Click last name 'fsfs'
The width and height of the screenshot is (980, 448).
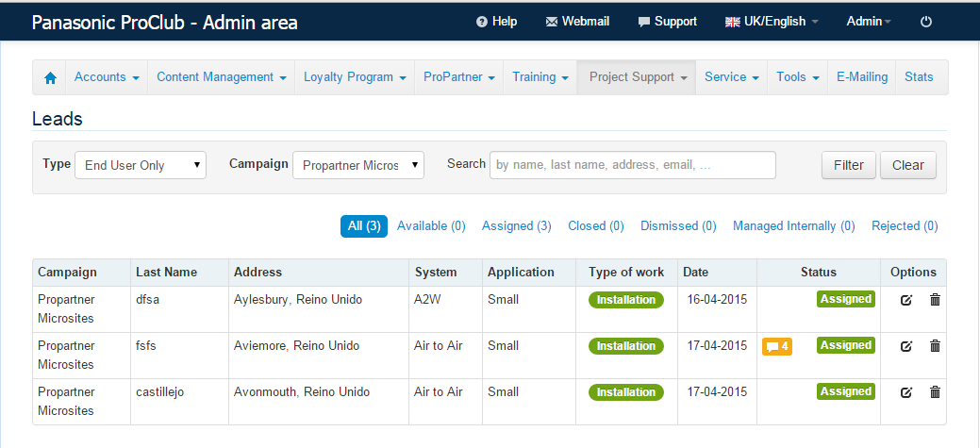(x=146, y=346)
